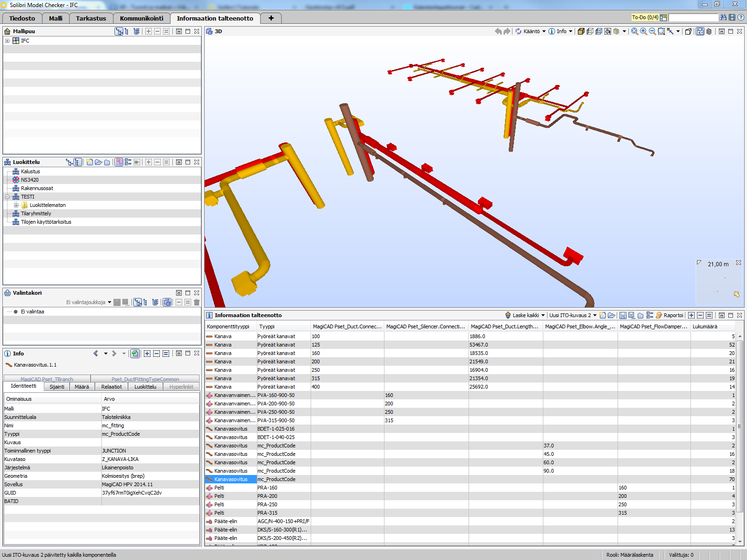The height and width of the screenshot is (560, 747).
Task: Open the Tiedosto tab
Action: (x=22, y=18)
